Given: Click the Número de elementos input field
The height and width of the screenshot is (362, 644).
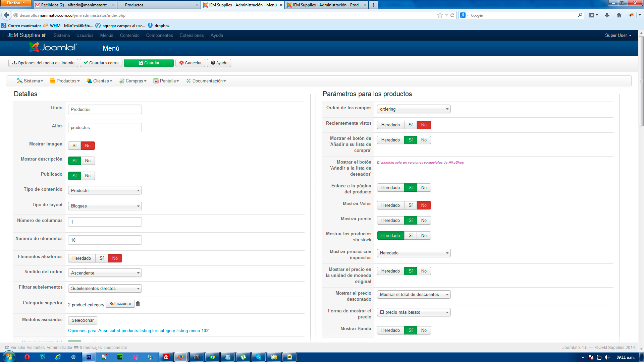Looking at the screenshot, I should (x=105, y=240).
